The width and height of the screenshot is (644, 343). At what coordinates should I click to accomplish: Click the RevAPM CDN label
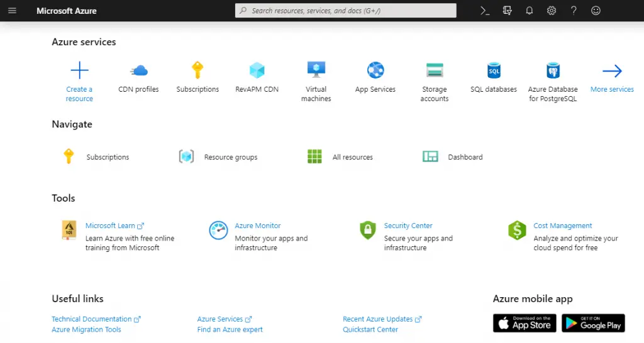pos(257,89)
